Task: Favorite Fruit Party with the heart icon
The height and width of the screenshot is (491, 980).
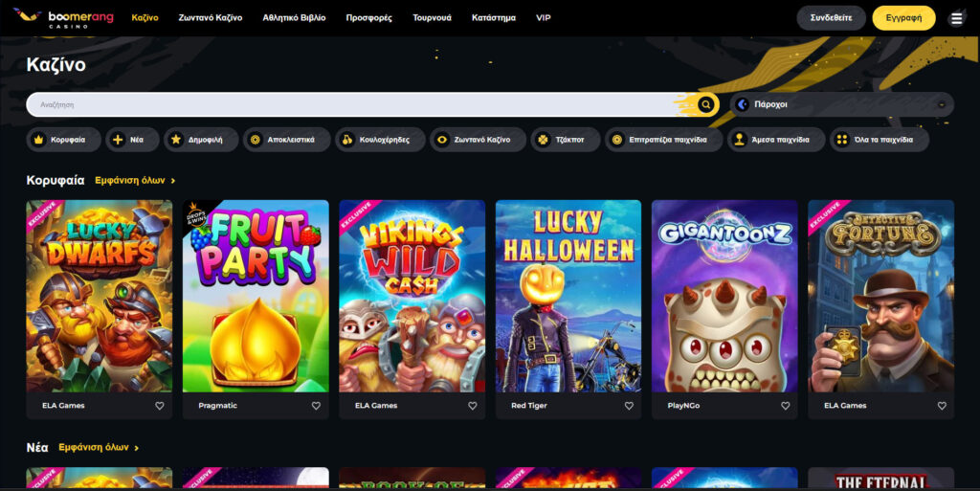Action: [316, 406]
